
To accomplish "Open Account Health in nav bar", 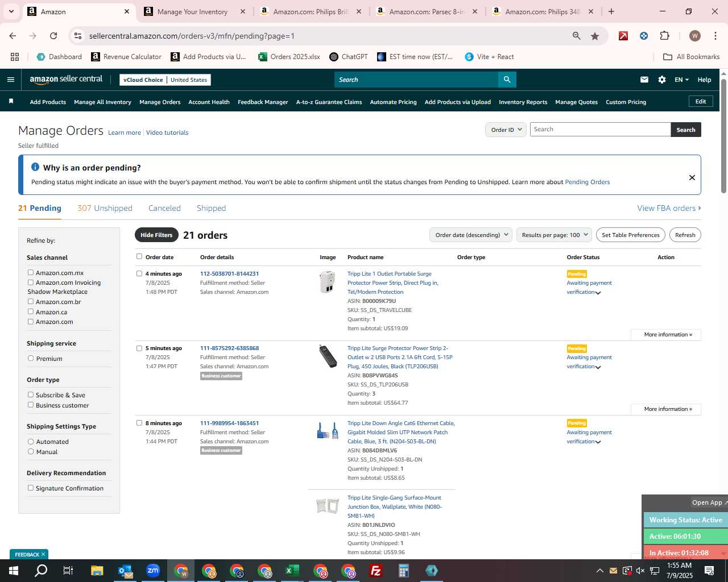I will click(209, 102).
